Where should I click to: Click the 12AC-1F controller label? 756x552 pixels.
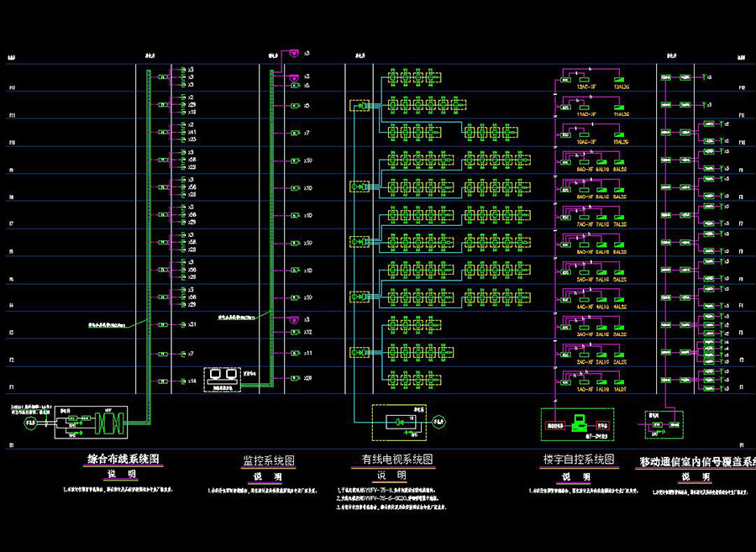[x=587, y=87]
